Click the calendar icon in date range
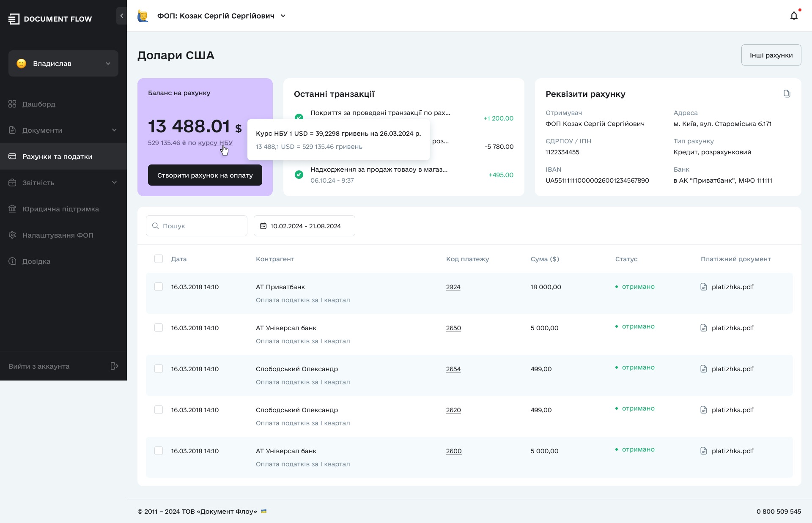 click(x=263, y=226)
